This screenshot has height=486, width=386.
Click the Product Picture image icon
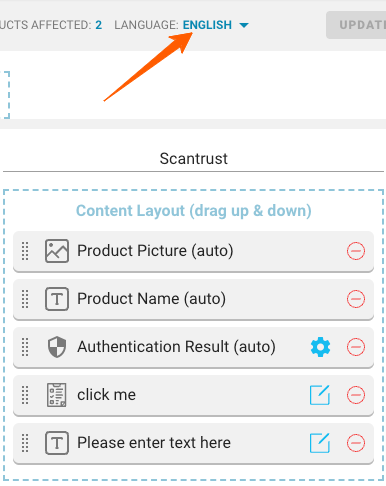pyautogui.click(x=57, y=251)
